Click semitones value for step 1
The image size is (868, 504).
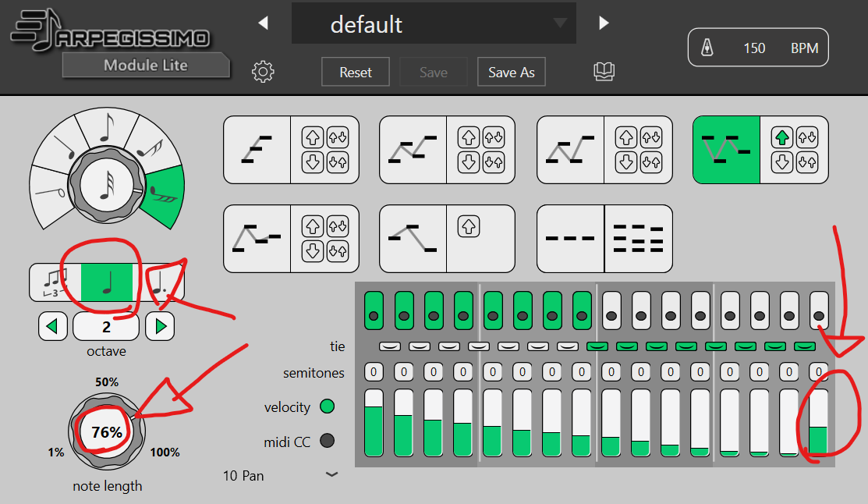(374, 371)
